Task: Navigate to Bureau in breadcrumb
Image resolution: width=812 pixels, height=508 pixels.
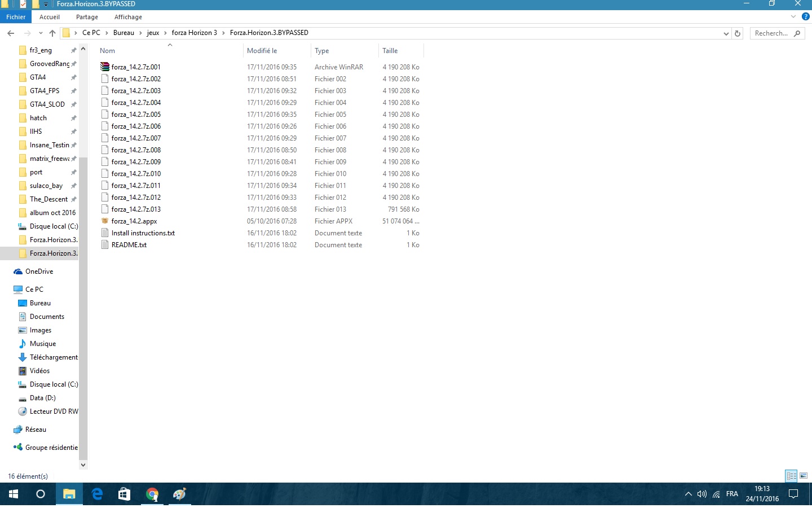Action: click(x=123, y=33)
